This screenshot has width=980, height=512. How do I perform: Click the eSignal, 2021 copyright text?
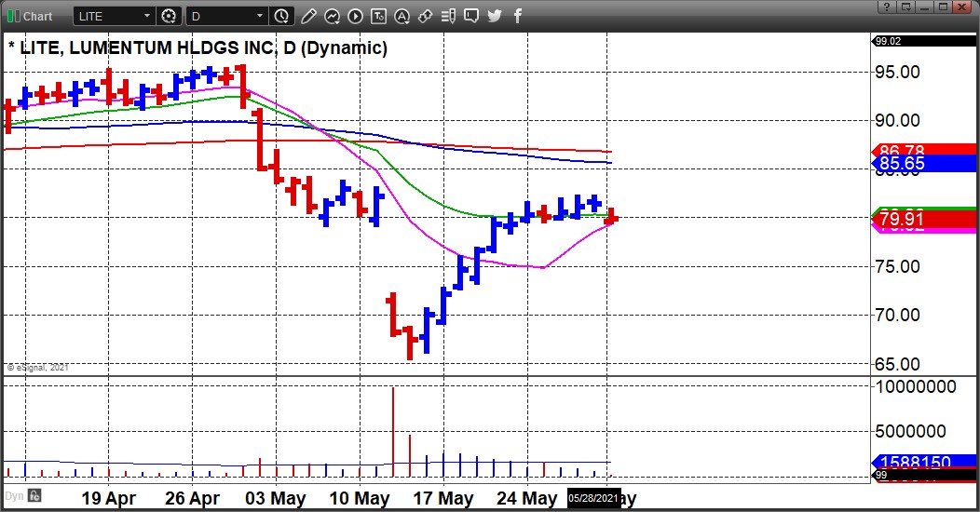click(37, 368)
